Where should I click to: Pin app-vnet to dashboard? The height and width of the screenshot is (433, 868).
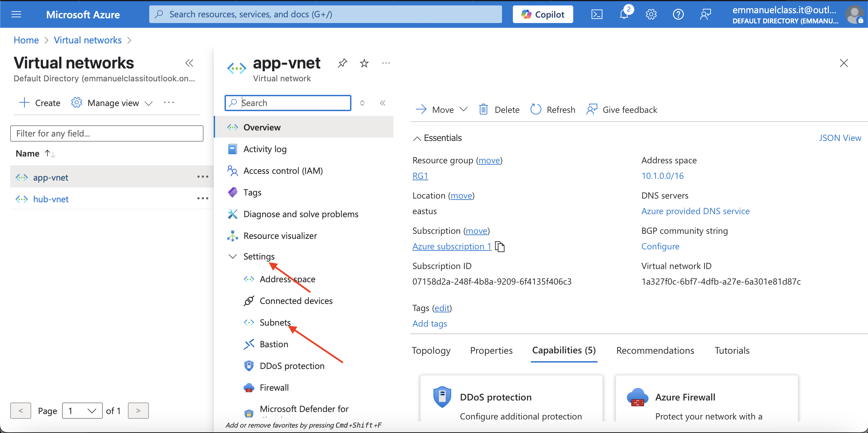tap(342, 63)
